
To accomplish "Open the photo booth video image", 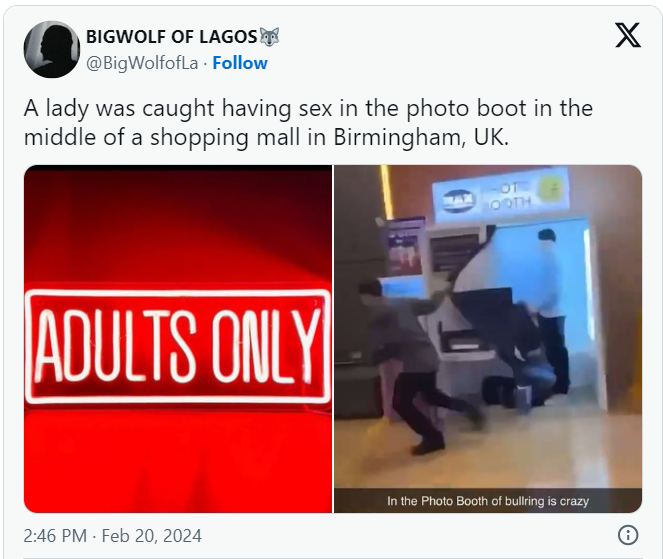I will point(488,339).
